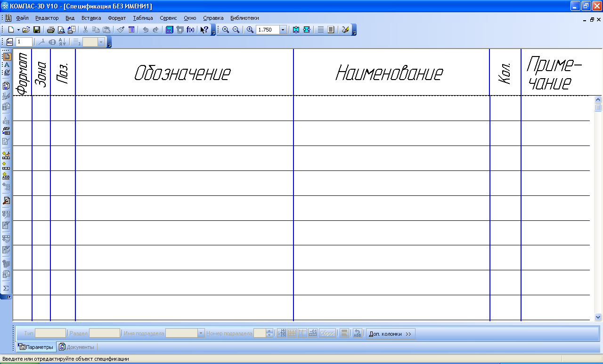Open the Вид menu
The image size is (603, 364).
(70, 18)
